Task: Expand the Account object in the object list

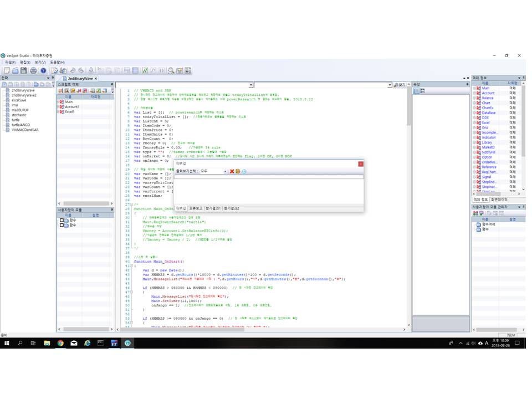Action: pos(474,93)
